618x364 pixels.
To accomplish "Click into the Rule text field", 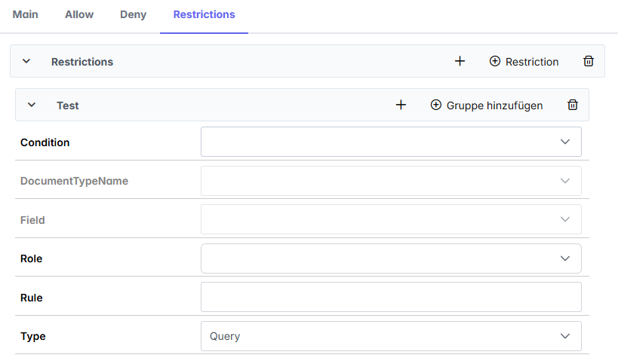I will click(391, 297).
